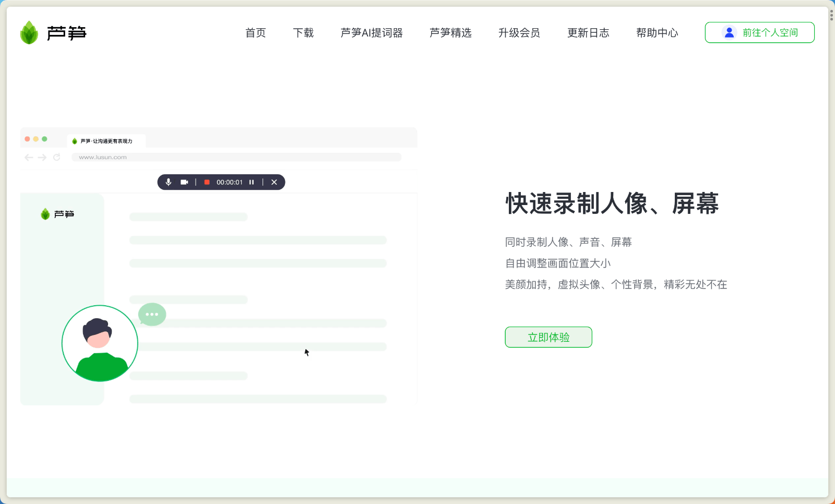The width and height of the screenshot is (835, 504).
Task: Click the blue user icon in 前往个人空间
Action: click(x=729, y=32)
